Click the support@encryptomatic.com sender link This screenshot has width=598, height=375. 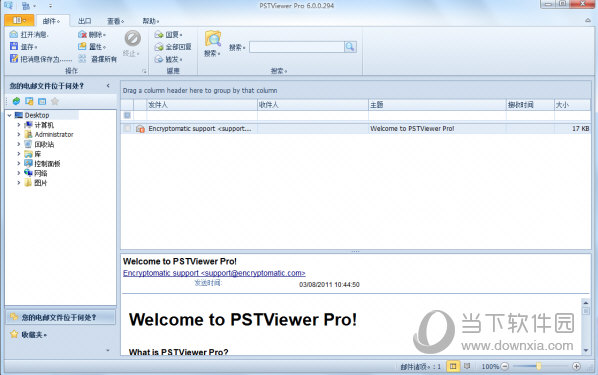pyautogui.click(x=214, y=273)
